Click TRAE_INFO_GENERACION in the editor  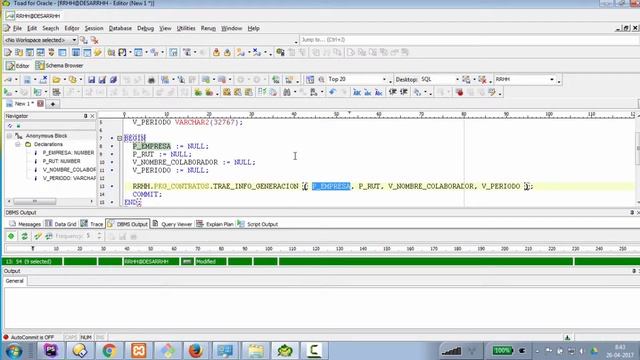coord(256,186)
